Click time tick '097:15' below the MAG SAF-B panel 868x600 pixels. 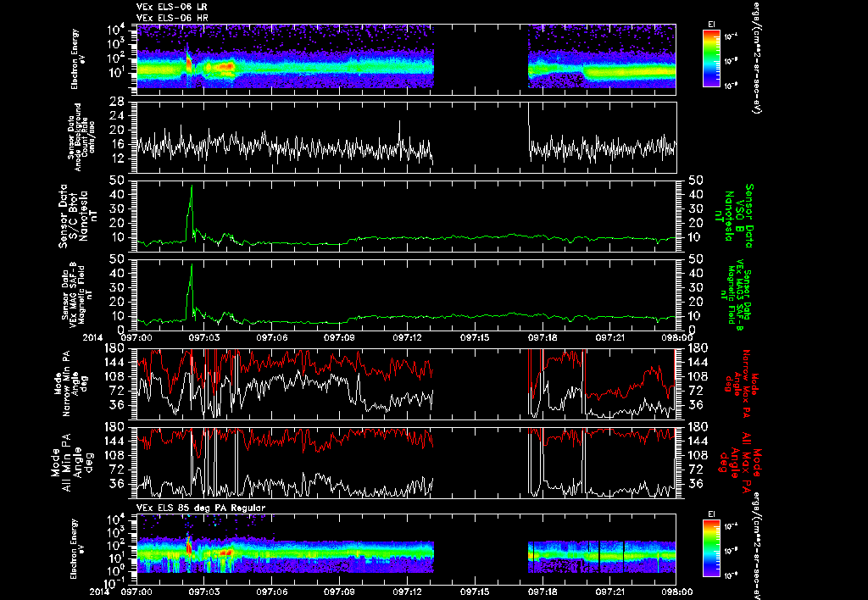tap(475, 337)
